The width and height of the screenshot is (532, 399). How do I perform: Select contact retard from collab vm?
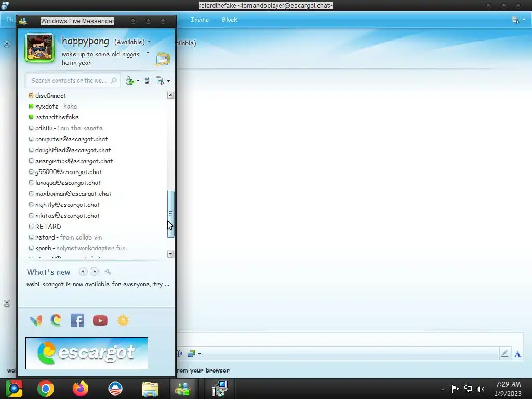click(x=65, y=237)
